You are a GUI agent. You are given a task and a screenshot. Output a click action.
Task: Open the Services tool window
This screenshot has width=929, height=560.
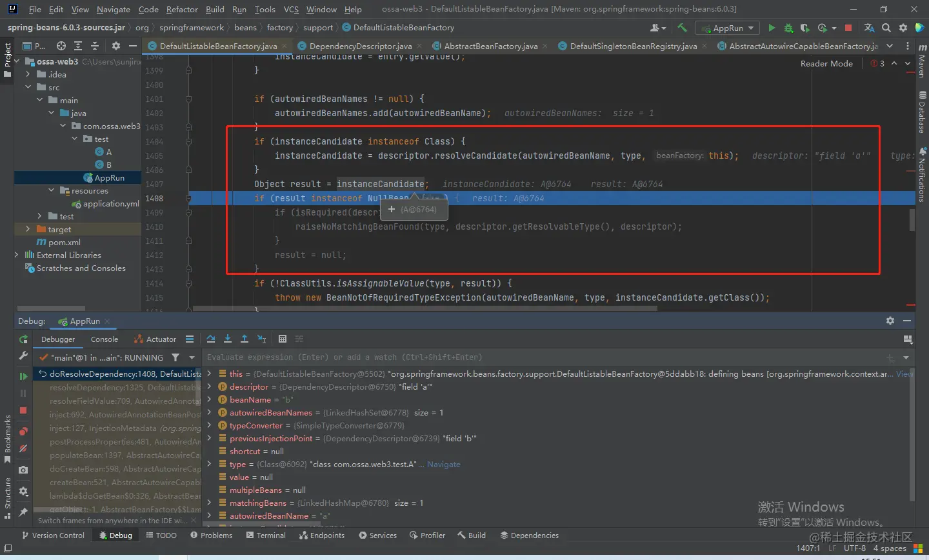point(377,535)
